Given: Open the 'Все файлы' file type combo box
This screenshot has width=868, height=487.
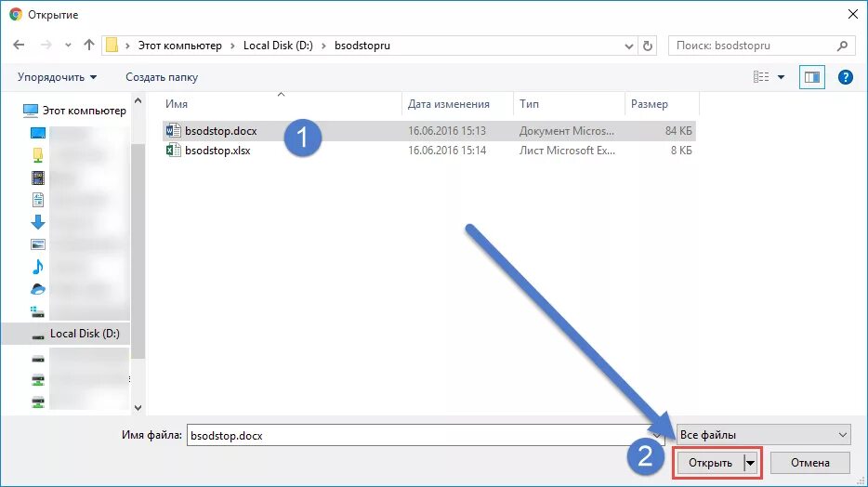Looking at the screenshot, I should [764, 435].
